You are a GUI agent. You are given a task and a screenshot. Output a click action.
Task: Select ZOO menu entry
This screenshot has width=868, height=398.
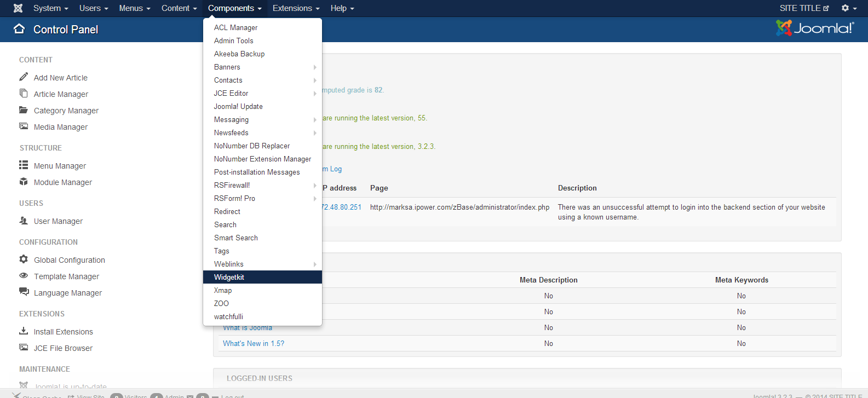click(x=262, y=303)
